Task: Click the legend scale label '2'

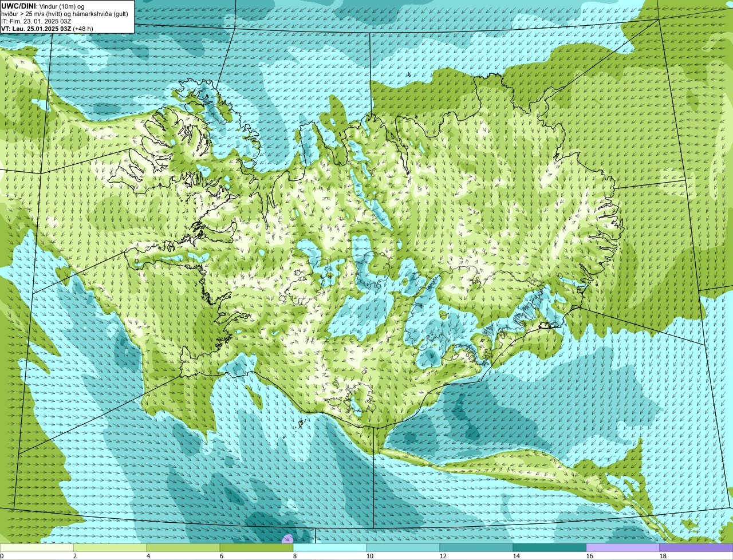Action: pyautogui.click(x=75, y=556)
